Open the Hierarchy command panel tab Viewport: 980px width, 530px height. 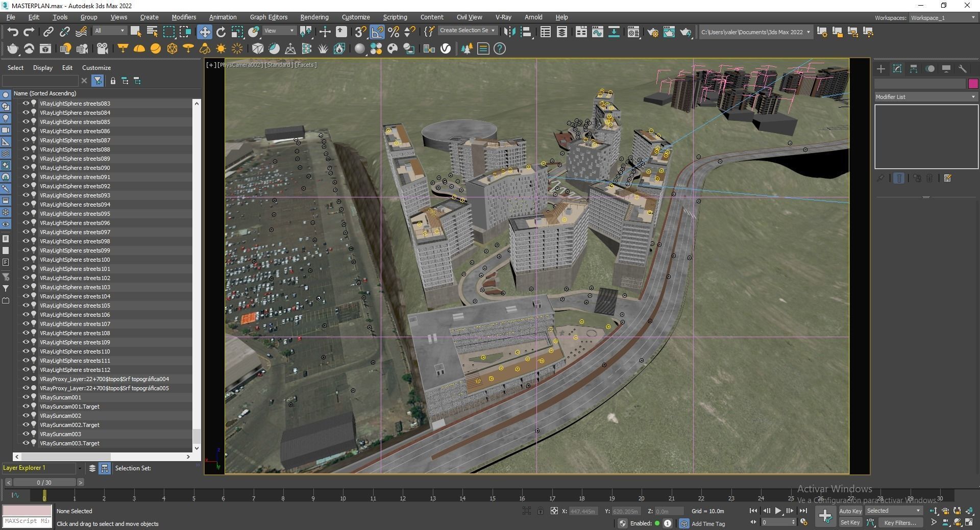[914, 68]
